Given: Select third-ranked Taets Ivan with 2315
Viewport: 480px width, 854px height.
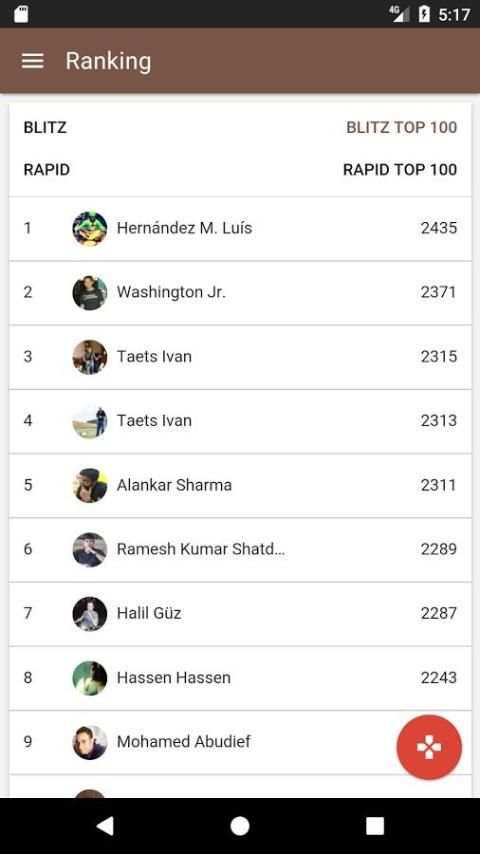Looking at the screenshot, I should tap(240, 357).
